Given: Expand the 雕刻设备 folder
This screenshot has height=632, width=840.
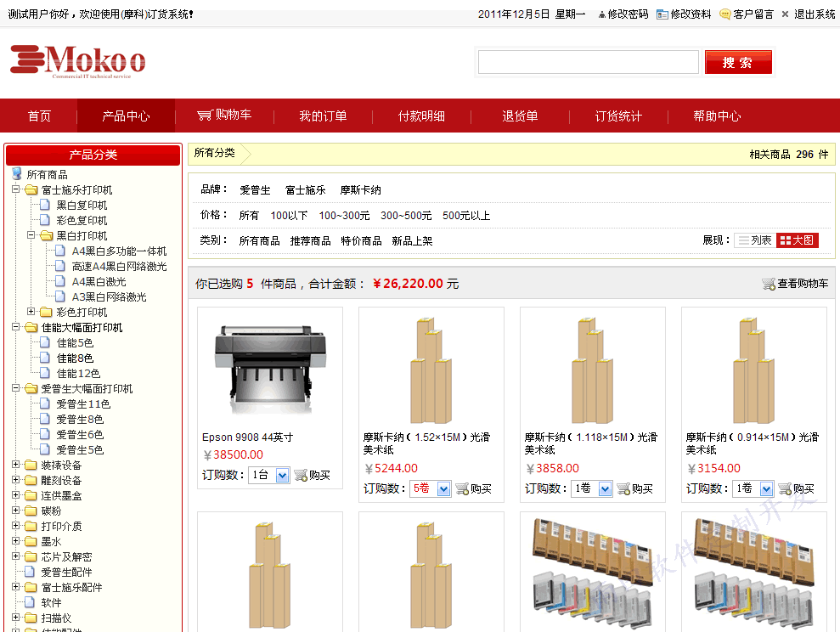Looking at the screenshot, I should click(x=15, y=481).
